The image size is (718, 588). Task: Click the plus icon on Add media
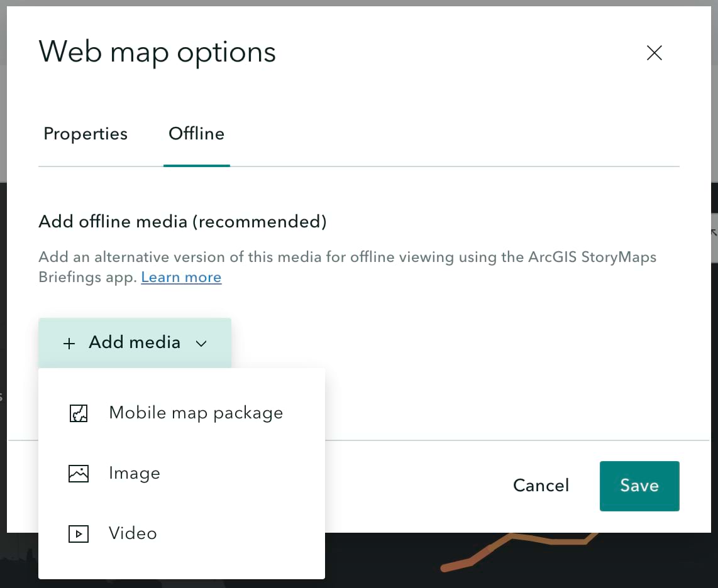click(x=69, y=343)
